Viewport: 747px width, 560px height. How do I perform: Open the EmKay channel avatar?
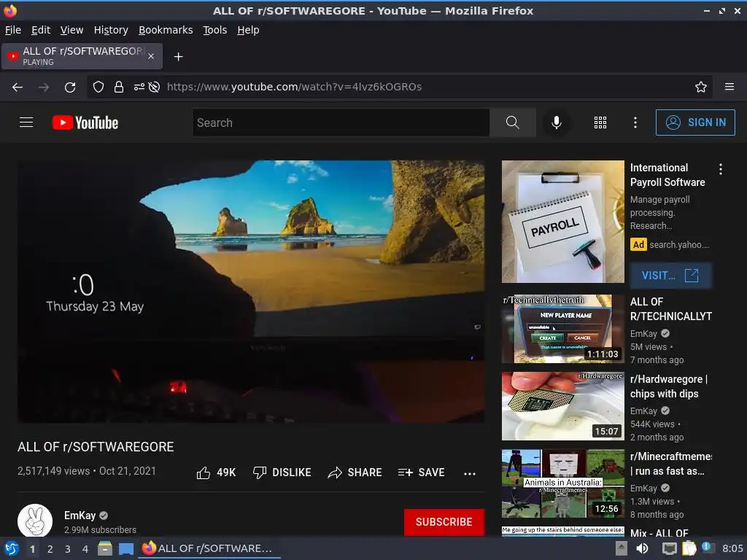tap(35, 520)
